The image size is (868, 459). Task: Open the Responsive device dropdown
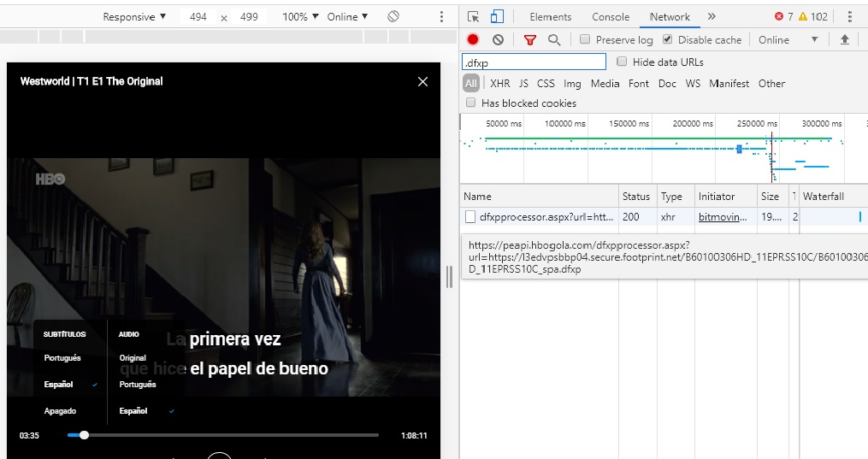[x=134, y=17]
